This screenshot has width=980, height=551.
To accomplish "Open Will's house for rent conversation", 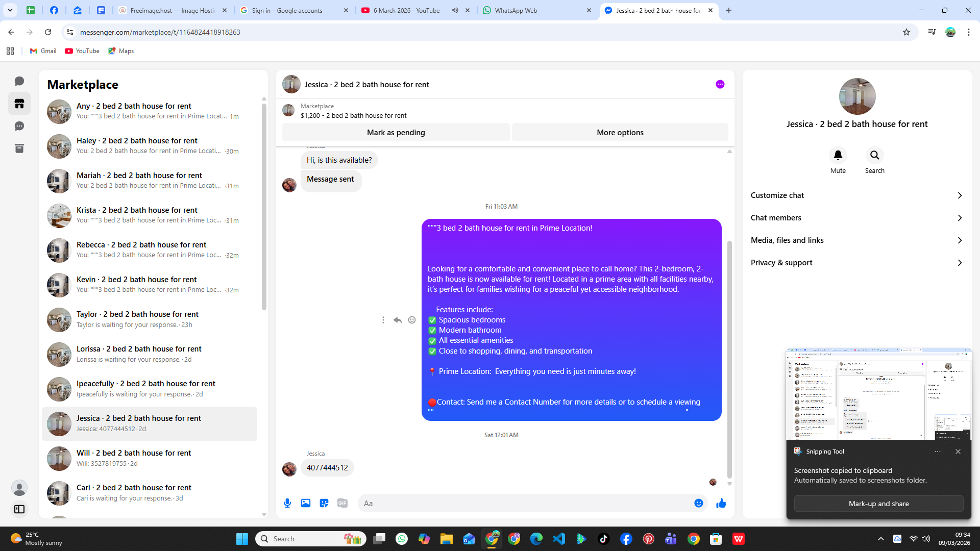I will click(150, 458).
